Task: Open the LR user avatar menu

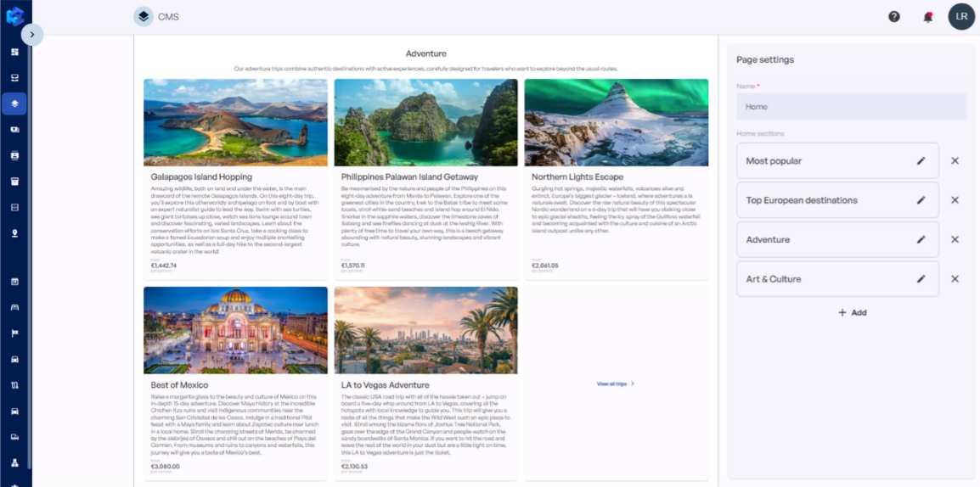Action: click(961, 16)
